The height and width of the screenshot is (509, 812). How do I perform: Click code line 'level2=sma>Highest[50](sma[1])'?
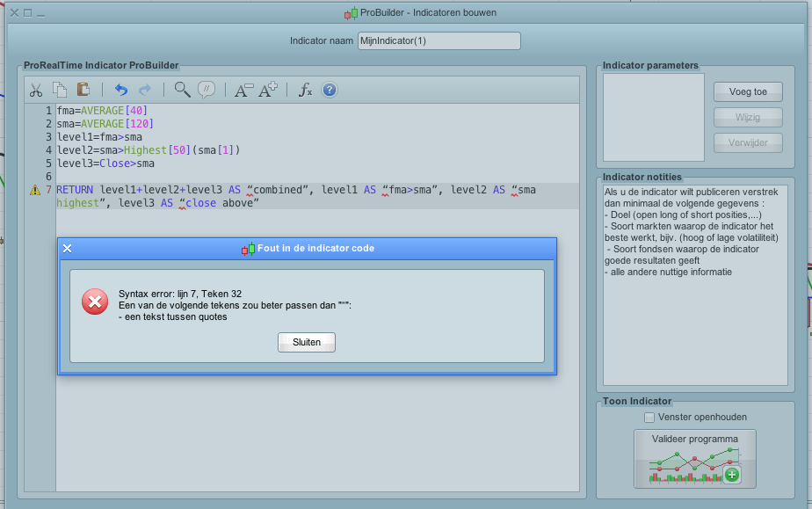click(x=149, y=150)
